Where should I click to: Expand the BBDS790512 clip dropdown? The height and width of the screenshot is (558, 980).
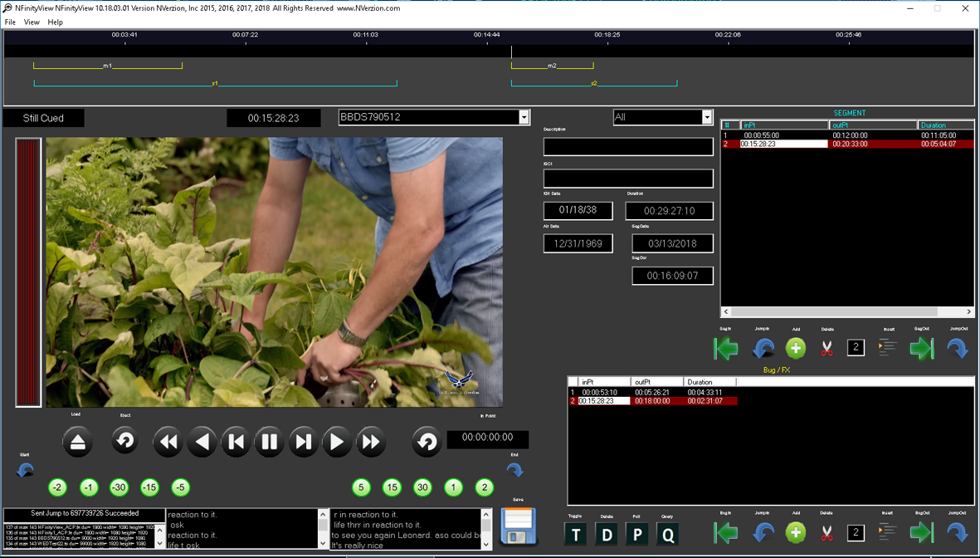coord(524,117)
